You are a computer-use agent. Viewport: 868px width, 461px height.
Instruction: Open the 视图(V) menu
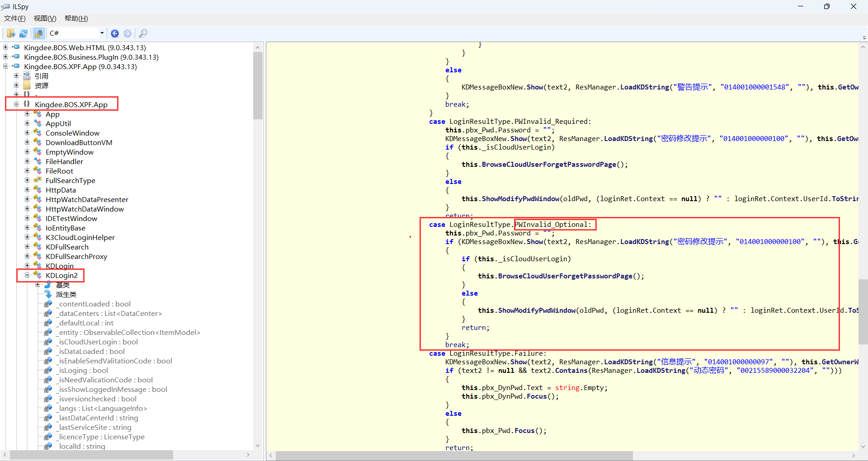(45, 19)
